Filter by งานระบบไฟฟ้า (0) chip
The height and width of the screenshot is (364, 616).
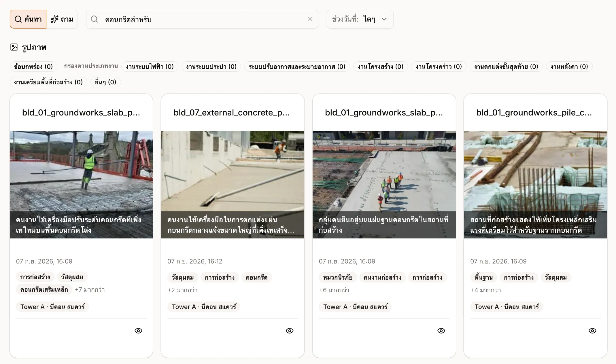point(150,67)
